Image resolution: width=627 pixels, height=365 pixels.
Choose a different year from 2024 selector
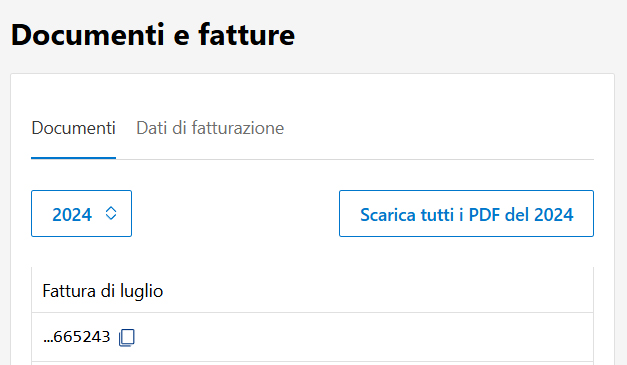[82, 213]
